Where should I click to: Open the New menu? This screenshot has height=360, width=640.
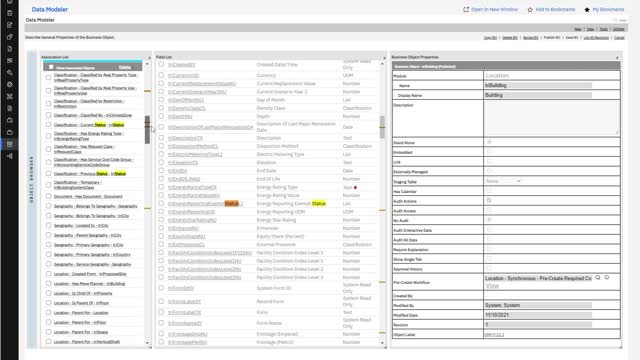tap(578, 29)
